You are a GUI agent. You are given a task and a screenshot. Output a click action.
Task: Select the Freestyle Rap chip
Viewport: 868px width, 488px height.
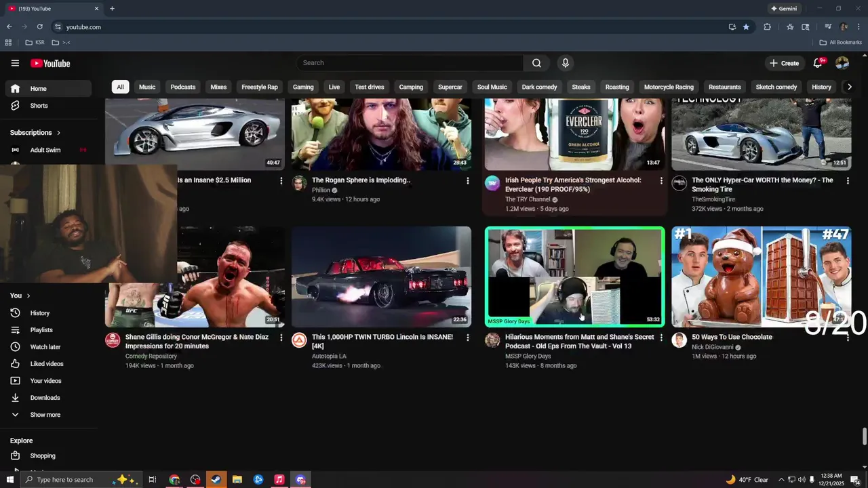click(x=260, y=87)
